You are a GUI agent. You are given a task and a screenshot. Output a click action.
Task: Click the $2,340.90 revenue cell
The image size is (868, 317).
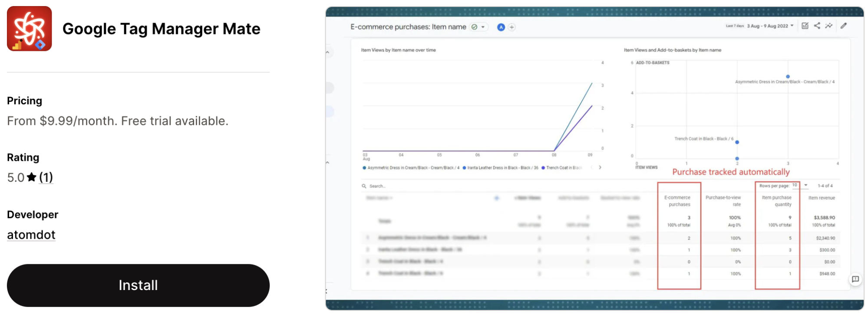[x=825, y=238]
